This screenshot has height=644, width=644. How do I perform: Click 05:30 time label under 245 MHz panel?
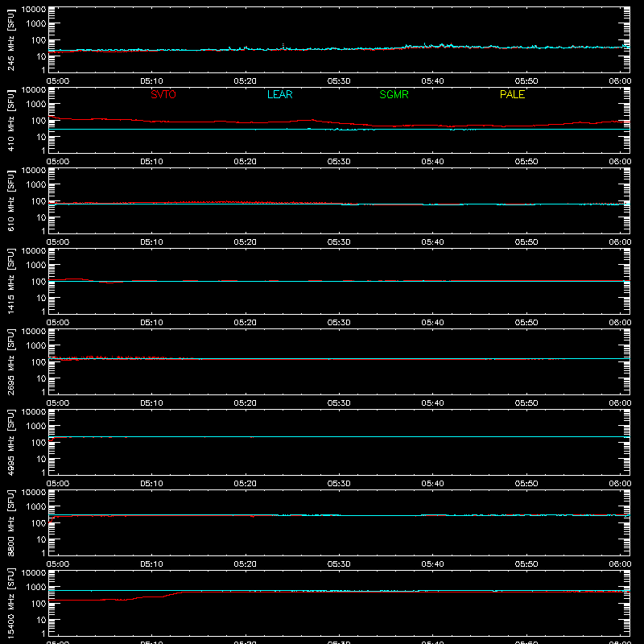click(x=339, y=81)
